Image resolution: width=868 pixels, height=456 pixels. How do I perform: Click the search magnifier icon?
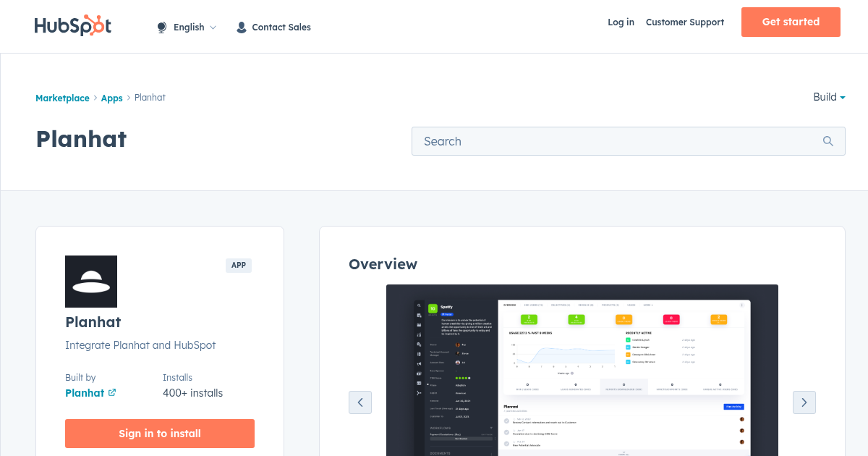coord(828,141)
